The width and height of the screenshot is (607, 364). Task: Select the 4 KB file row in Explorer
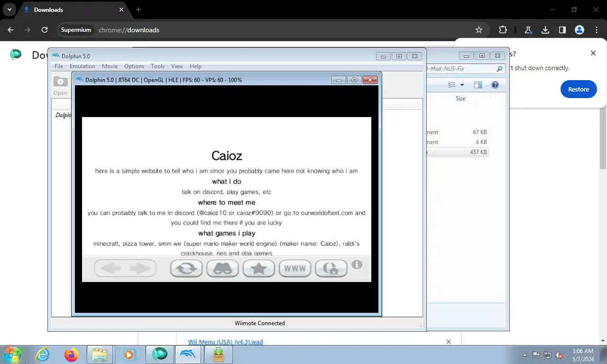tap(458, 142)
